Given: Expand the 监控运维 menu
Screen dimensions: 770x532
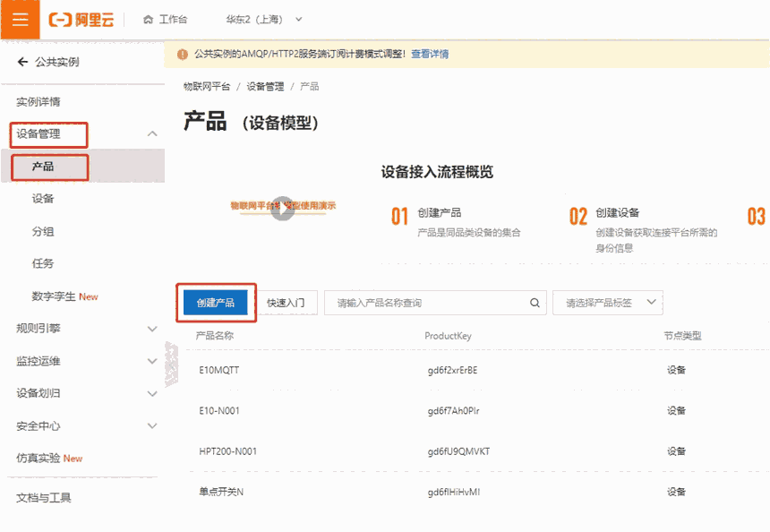Looking at the screenshot, I should 152,361.
